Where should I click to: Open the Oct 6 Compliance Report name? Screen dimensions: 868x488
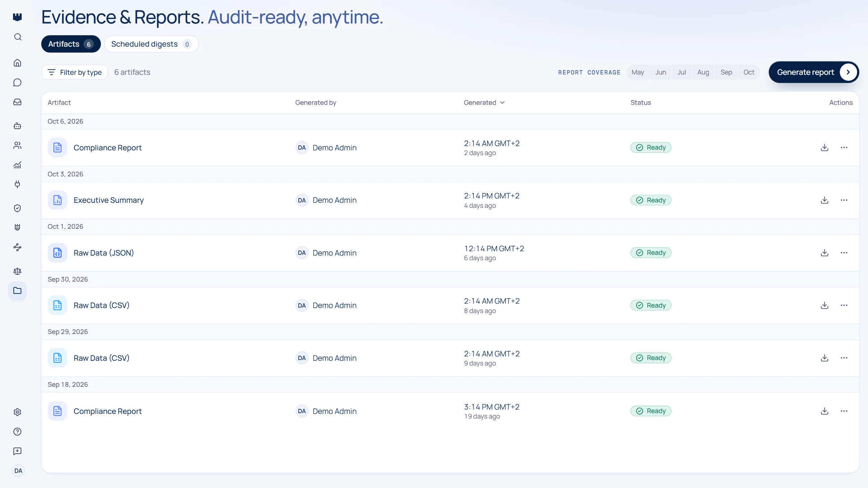point(108,147)
